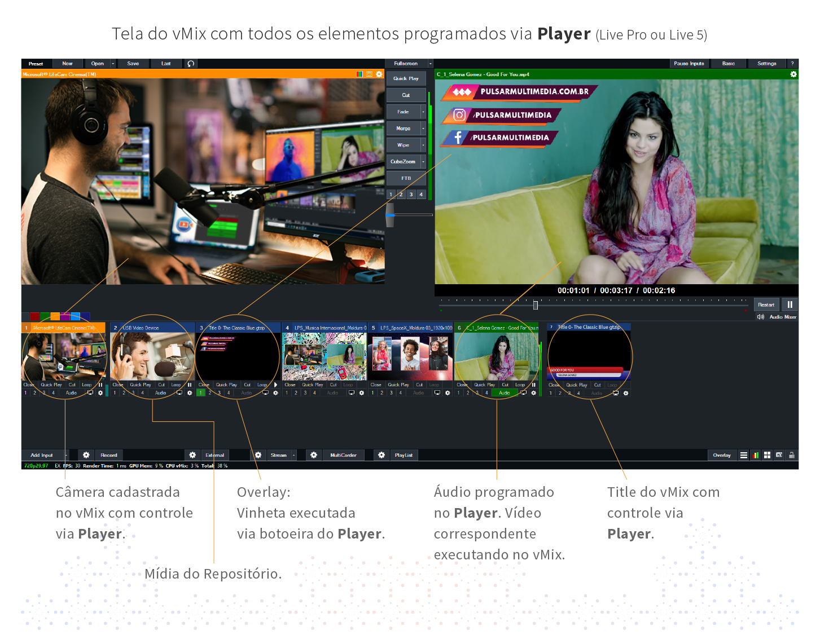The image size is (820, 644).
Task: Expand the Wipe transition dropdown arrow
Action: click(423, 145)
